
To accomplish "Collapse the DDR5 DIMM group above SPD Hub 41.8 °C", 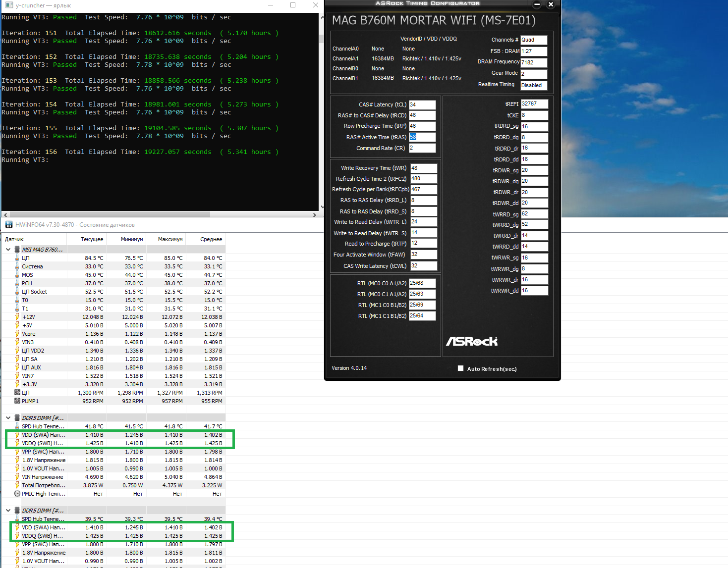I will [8, 418].
